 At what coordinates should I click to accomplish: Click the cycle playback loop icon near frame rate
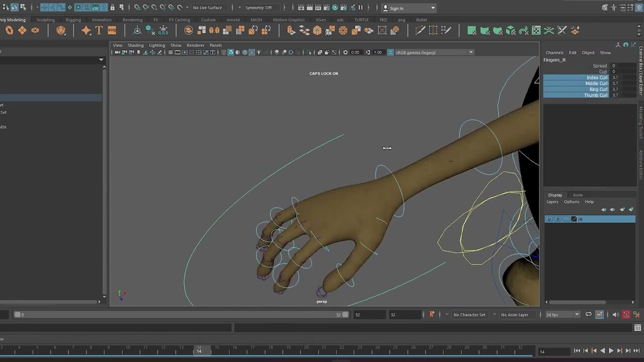588,314
